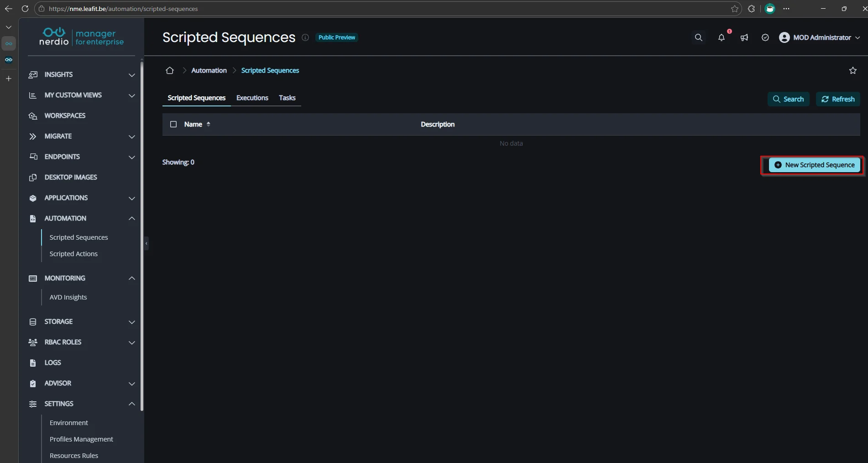Open the MOD Administrator account dropdown
Image resolution: width=868 pixels, height=463 pixels.
click(819, 37)
